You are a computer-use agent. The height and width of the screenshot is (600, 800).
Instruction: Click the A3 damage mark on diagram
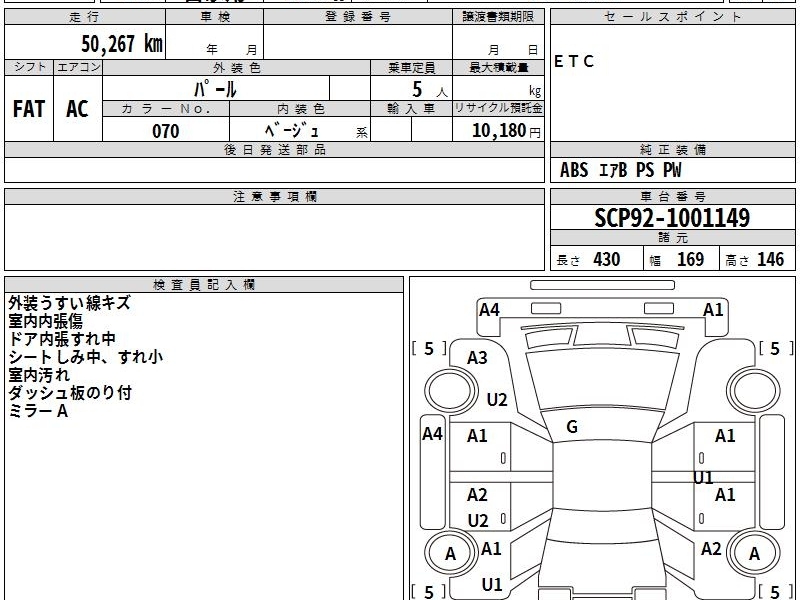click(x=478, y=358)
